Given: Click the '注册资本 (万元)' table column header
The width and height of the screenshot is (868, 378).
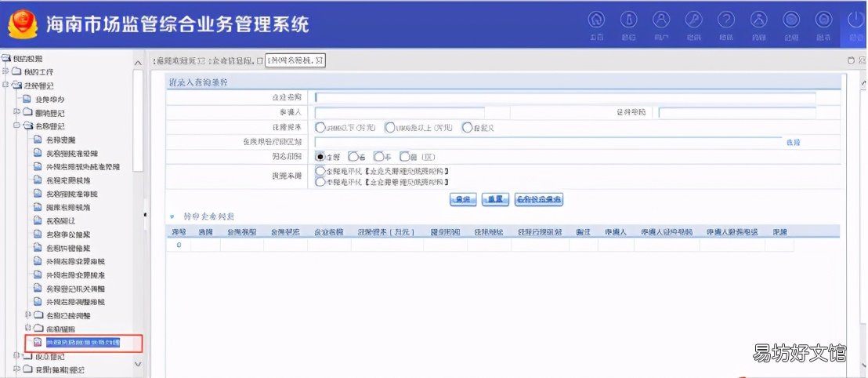Looking at the screenshot, I should (385, 232).
